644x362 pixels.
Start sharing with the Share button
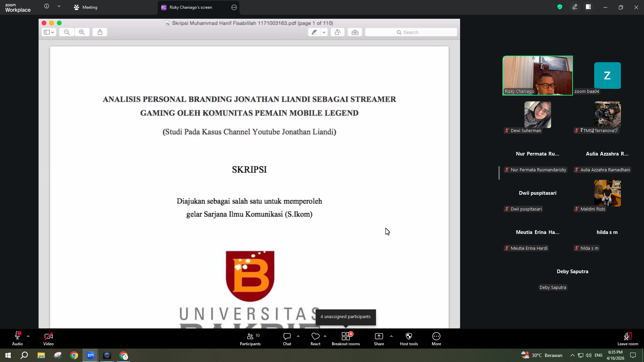pyautogui.click(x=379, y=339)
